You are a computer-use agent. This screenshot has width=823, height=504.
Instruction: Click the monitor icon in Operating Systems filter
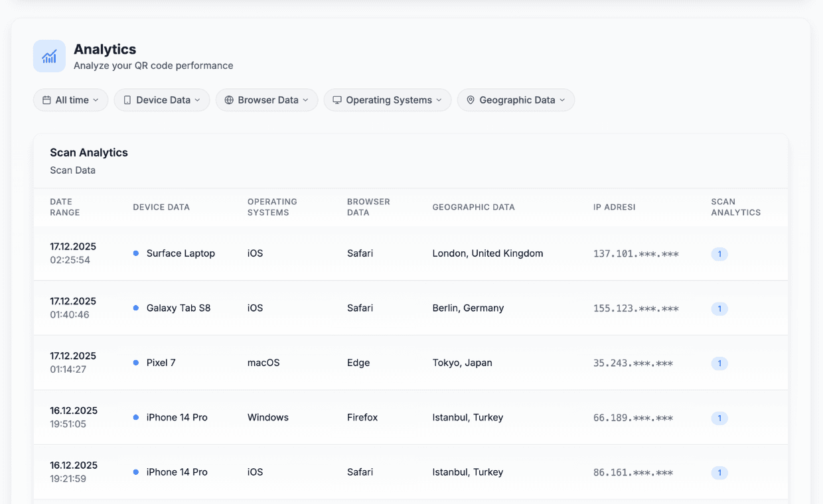(337, 100)
